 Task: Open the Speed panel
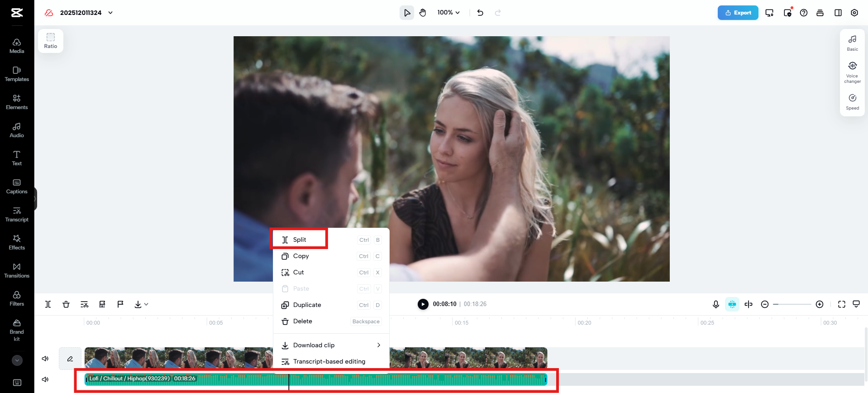(x=853, y=102)
